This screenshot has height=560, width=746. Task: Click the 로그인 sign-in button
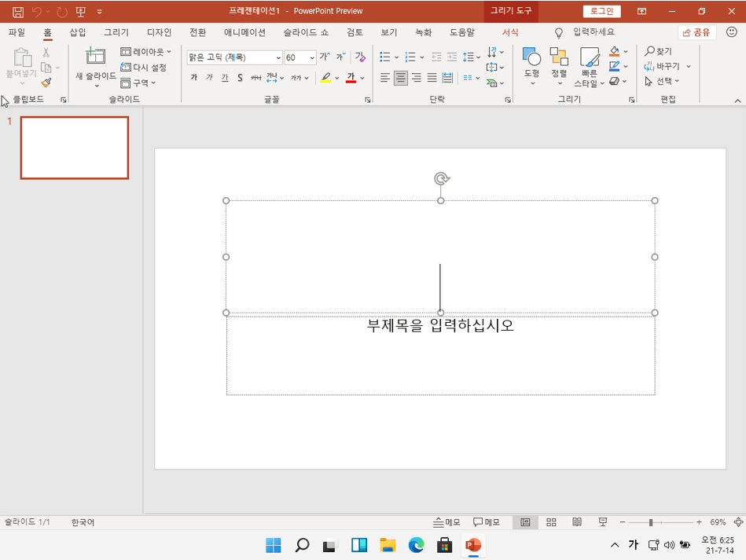pos(601,11)
